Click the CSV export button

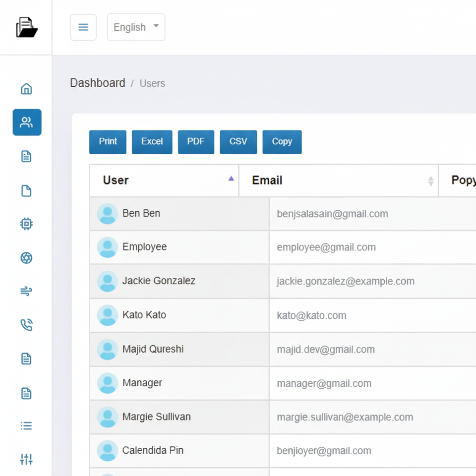click(x=238, y=142)
